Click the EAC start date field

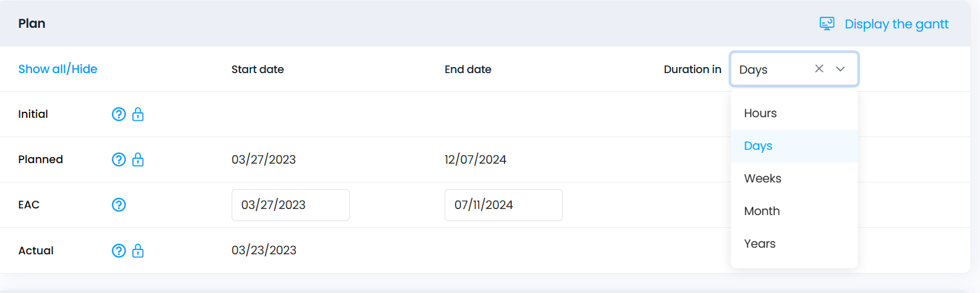coord(290,205)
